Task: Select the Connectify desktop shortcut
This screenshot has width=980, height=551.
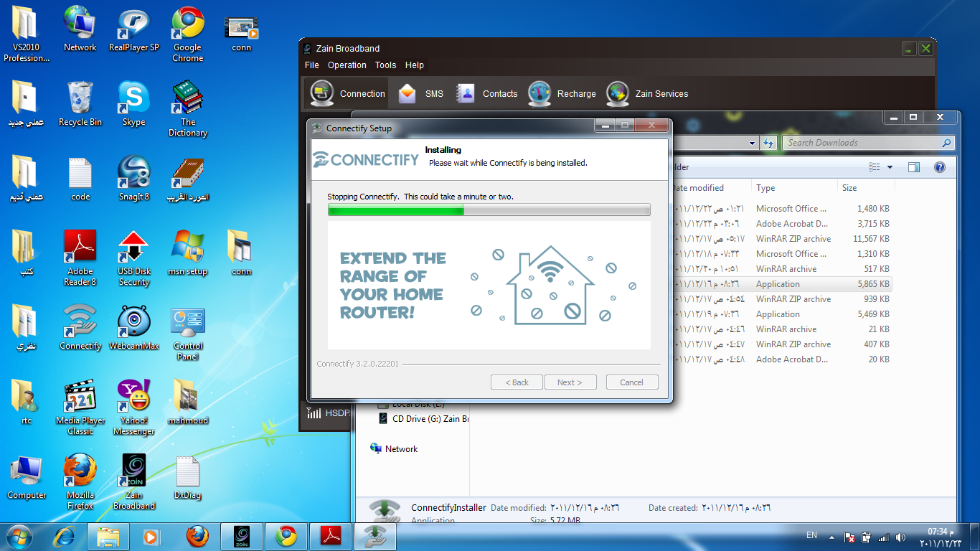Action: point(80,328)
